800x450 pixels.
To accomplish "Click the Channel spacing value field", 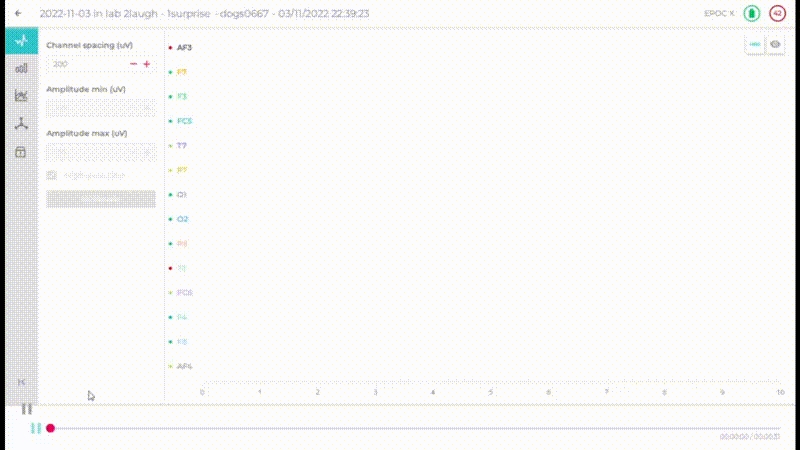I will tap(85, 64).
